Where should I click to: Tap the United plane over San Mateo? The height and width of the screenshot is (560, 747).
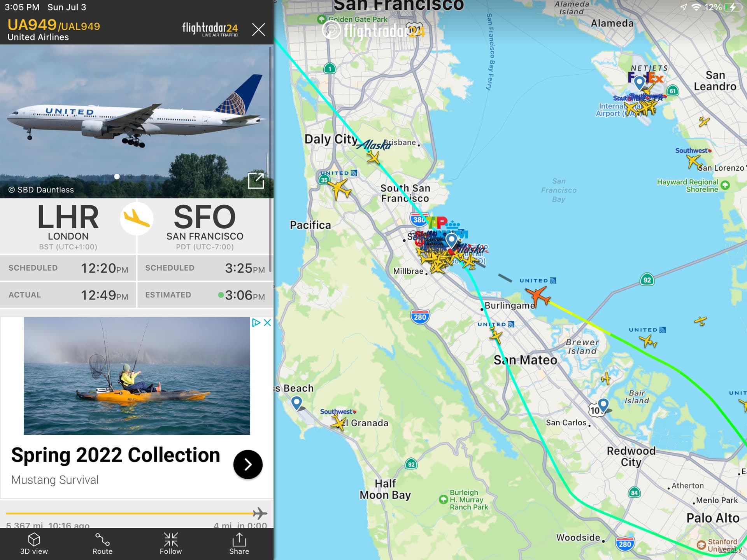496,335
